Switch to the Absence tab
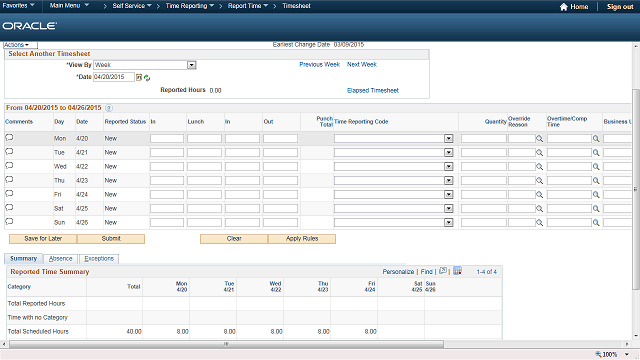 [60, 259]
